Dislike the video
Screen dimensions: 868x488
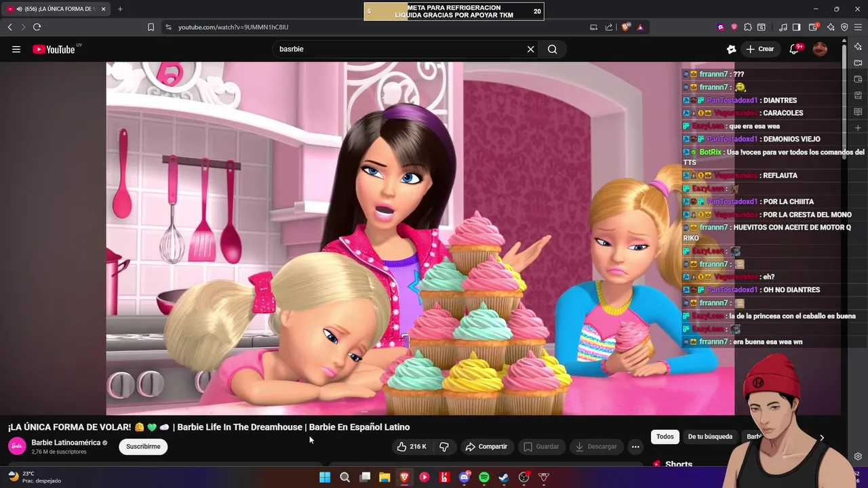[x=444, y=447]
